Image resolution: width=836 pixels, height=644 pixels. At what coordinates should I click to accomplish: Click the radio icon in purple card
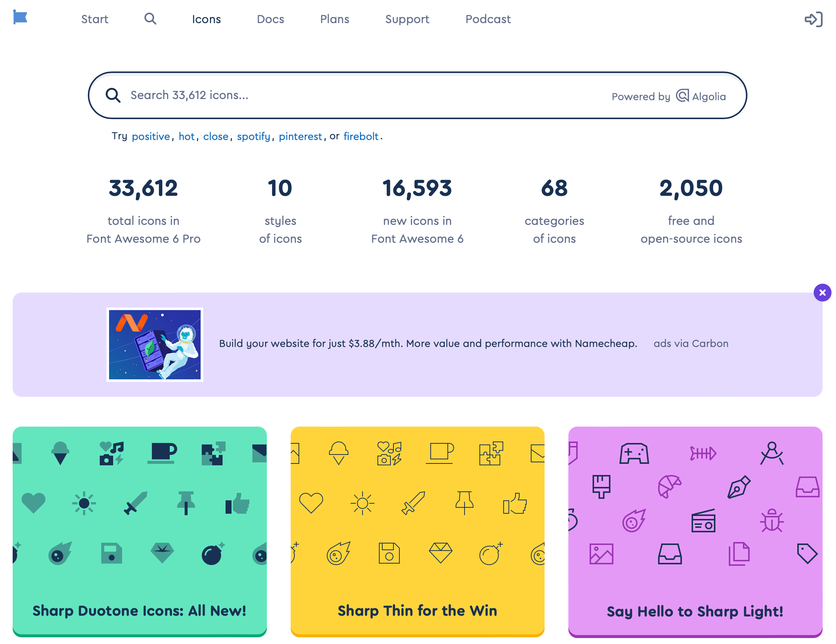(703, 521)
